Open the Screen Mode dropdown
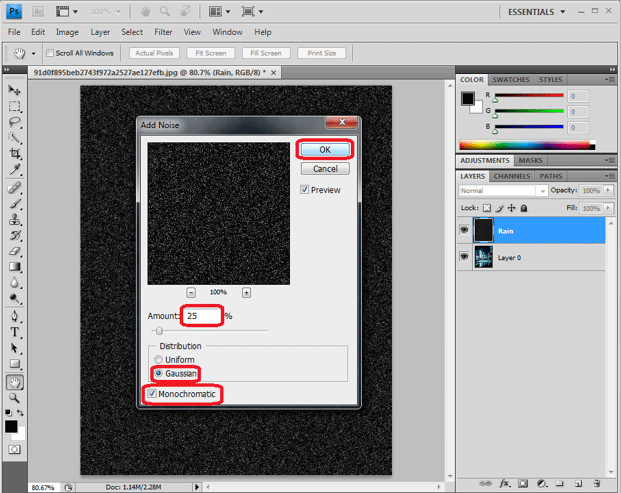Screen dimensions: 621x493 [x=253, y=11]
